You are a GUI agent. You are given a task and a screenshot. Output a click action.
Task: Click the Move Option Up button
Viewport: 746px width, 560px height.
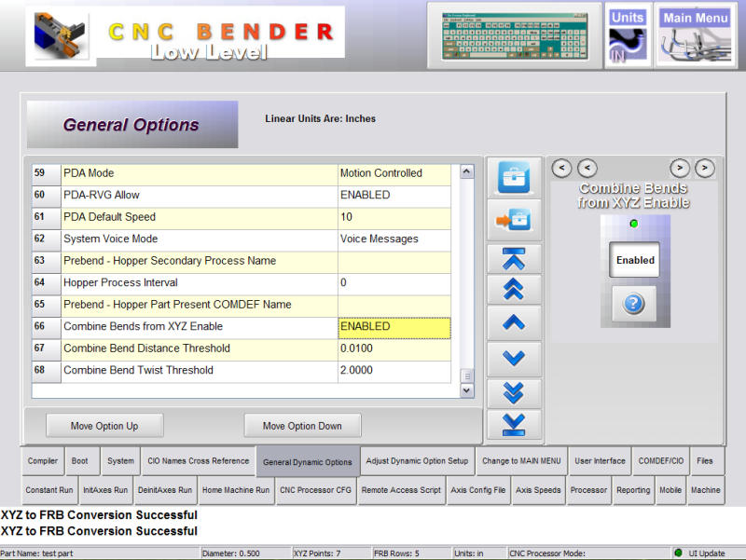click(x=104, y=426)
